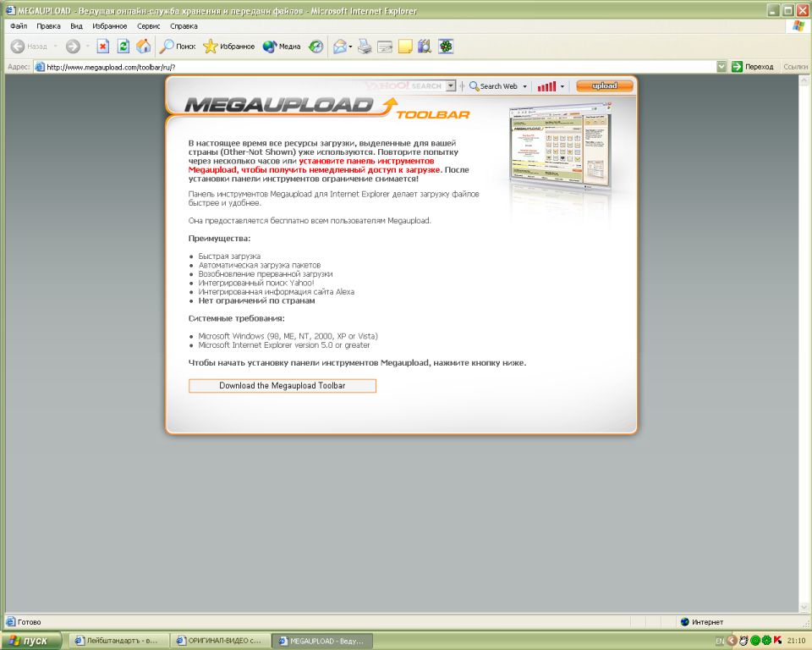Open the Избранное favorites pane
The image size is (812, 650).
tap(229, 47)
